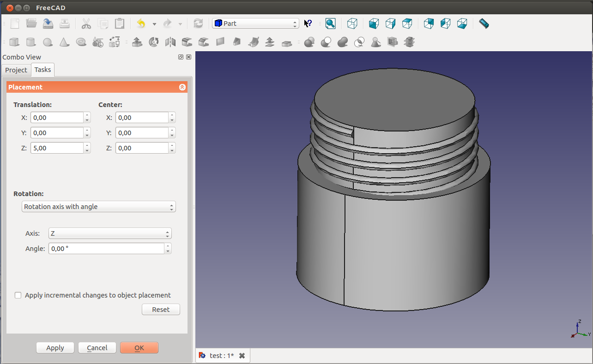The height and width of the screenshot is (364, 593).
Task: Click the Translation Z value field
Action: pos(57,148)
